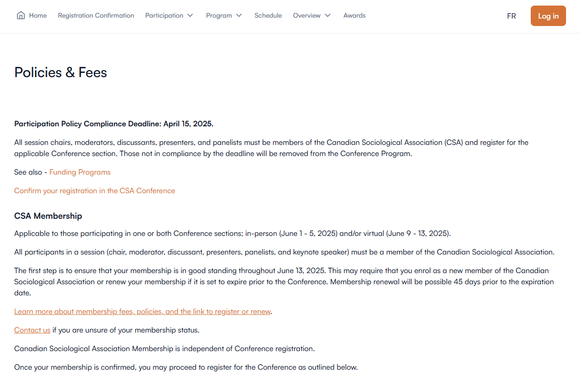The width and height of the screenshot is (580, 392).
Task: Open Registration Confirmation page
Action: coord(96,15)
